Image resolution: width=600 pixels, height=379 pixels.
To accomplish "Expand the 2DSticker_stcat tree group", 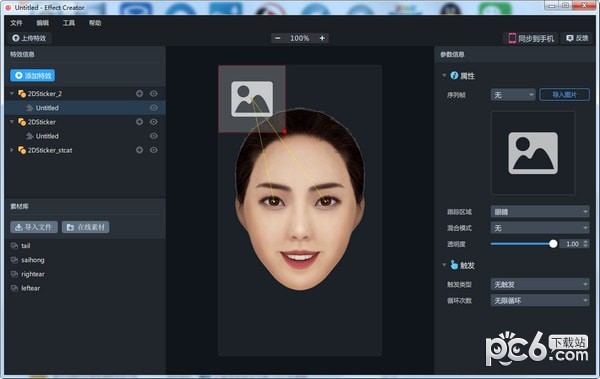I will 12,150.
